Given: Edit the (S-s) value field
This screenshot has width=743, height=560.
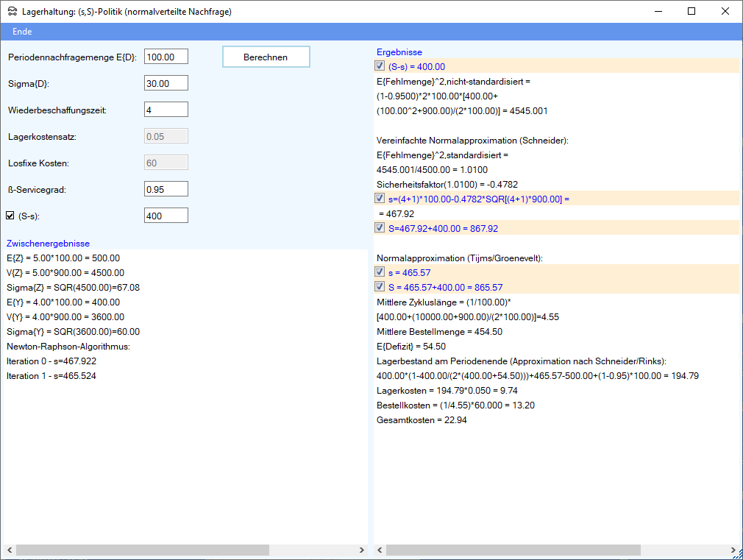Looking at the screenshot, I should tap(166, 216).
